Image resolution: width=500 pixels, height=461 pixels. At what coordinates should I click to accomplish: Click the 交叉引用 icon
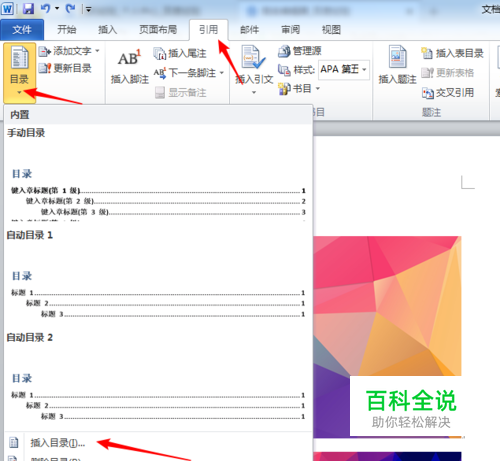428,93
